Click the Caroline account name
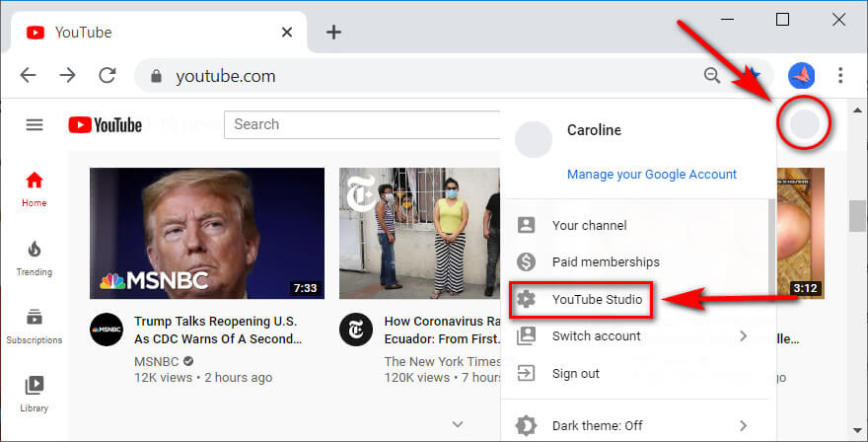 point(594,130)
